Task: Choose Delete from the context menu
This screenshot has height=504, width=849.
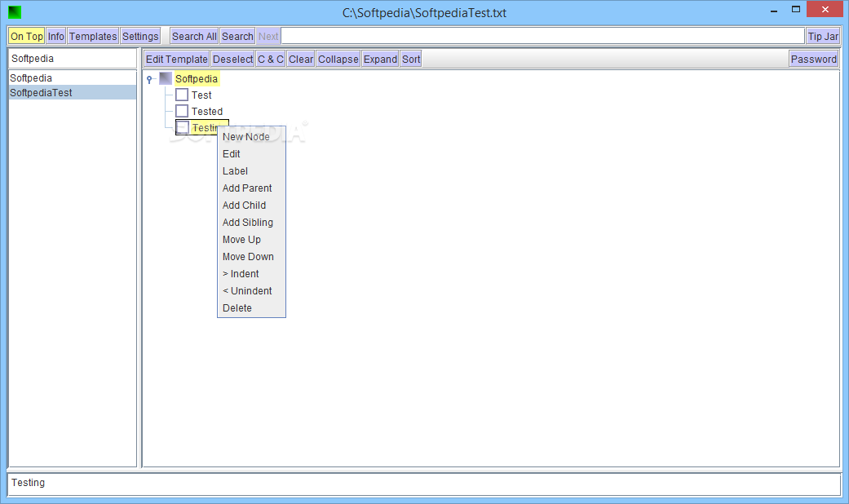Action: coord(251,308)
